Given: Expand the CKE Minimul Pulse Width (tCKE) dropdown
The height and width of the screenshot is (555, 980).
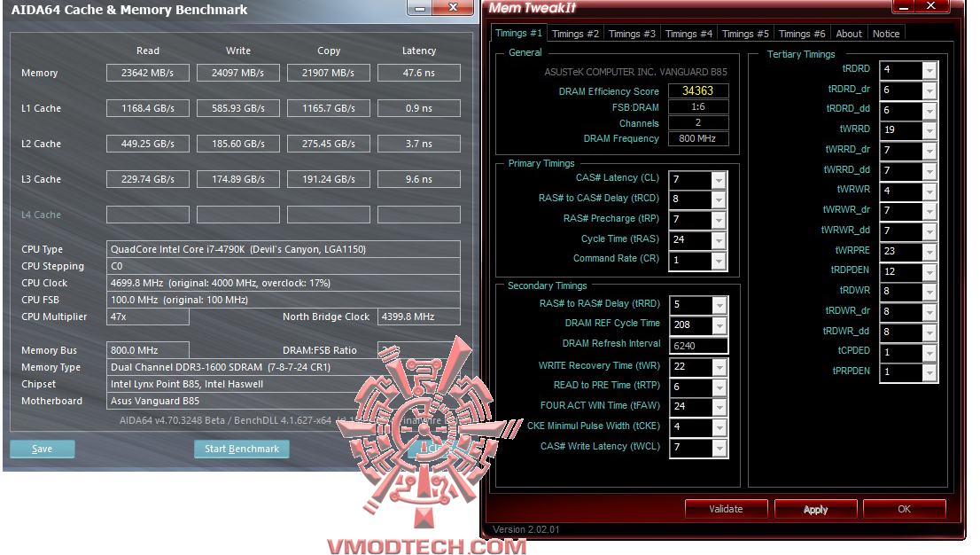Looking at the screenshot, I should (x=720, y=427).
